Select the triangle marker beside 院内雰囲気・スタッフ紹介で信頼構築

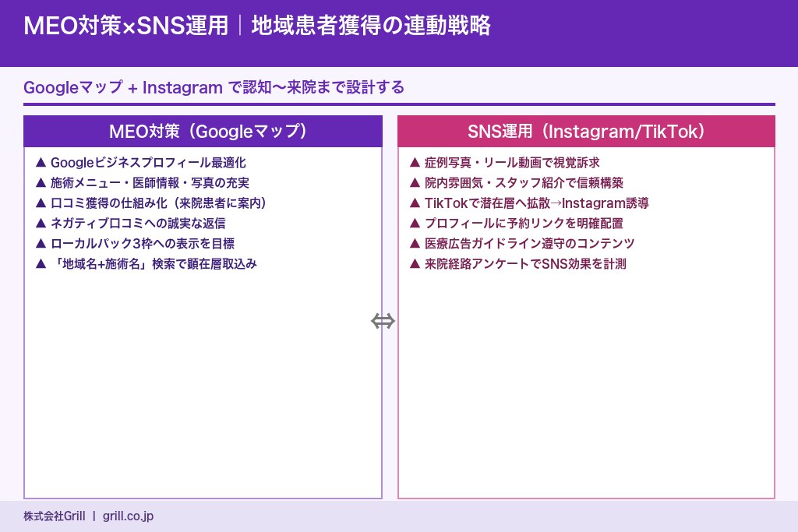415,183
